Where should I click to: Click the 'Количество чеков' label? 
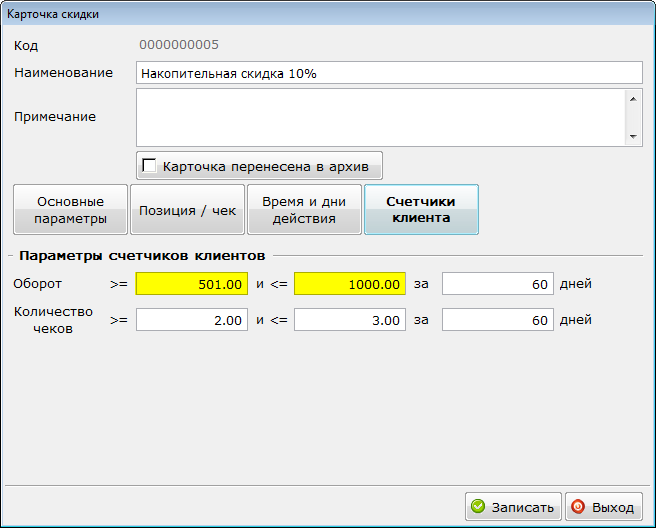click(53, 320)
